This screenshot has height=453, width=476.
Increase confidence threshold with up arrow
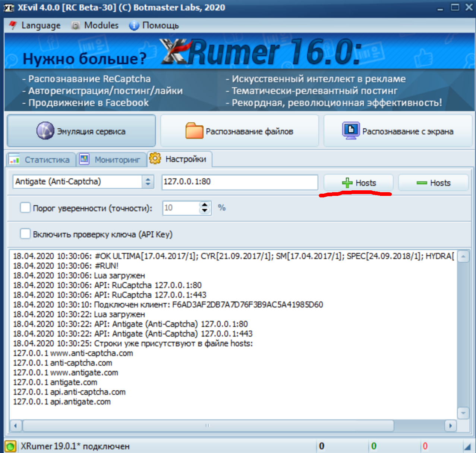tap(205, 204)
